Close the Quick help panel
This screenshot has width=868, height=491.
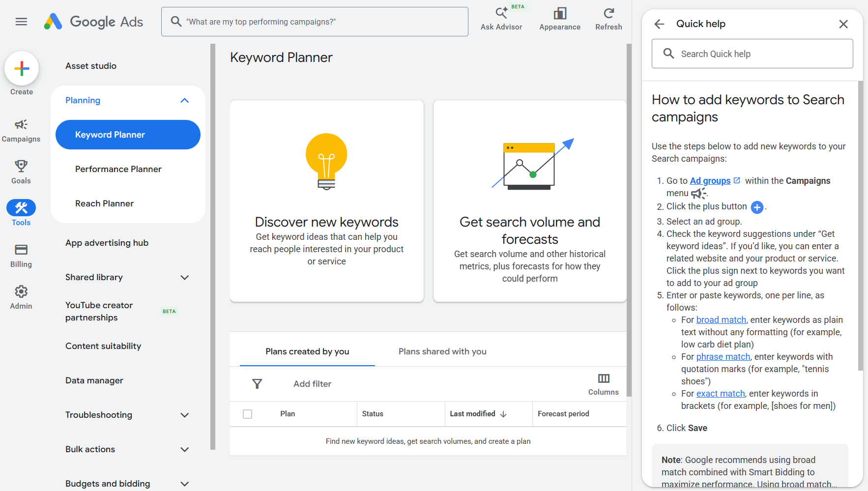843,24
